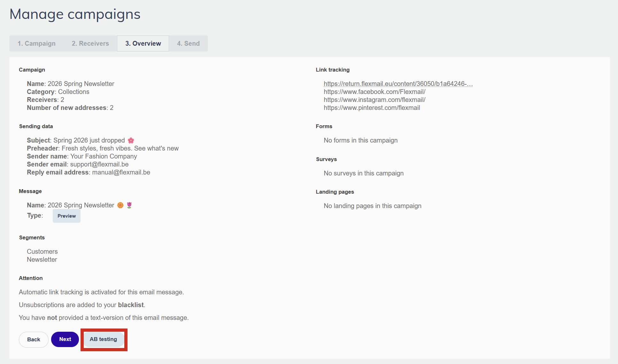Click the Customers segment entry
The height and width of the screenshot is (364, 618).
tap(42, 252)
